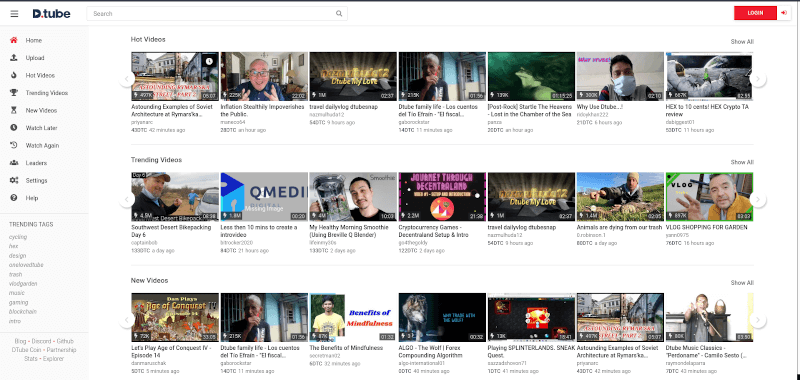
Task: Focus the Search input field
Action: [217, 14]
